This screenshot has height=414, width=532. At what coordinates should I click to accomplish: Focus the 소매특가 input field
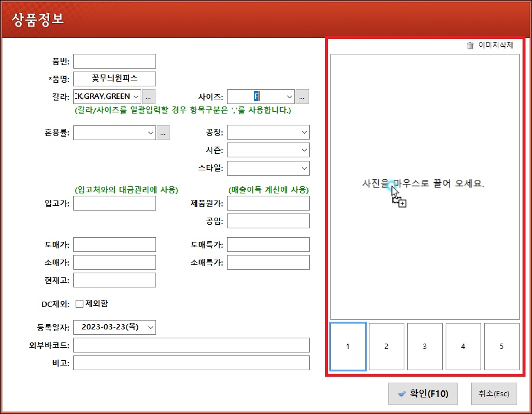click(268, 263)
